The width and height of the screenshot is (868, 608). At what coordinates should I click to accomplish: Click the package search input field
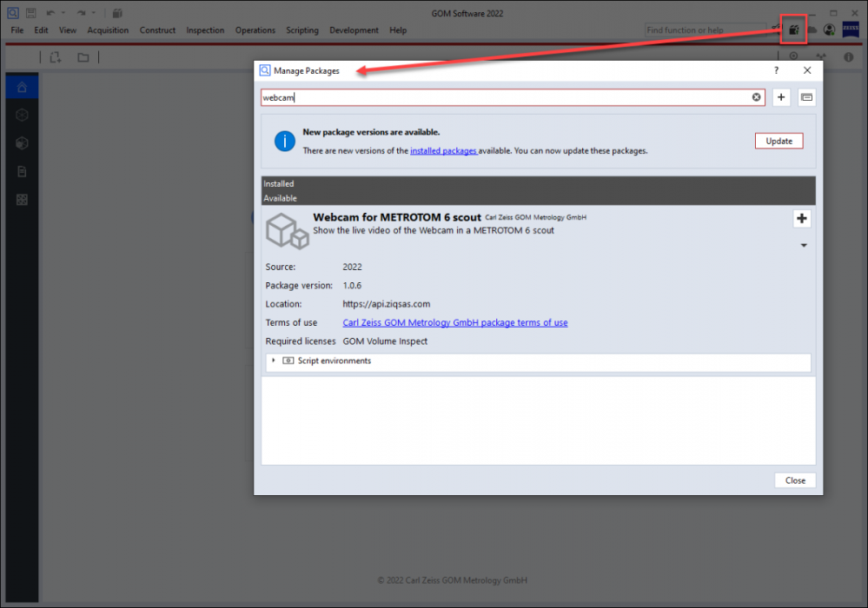[504, 98]
